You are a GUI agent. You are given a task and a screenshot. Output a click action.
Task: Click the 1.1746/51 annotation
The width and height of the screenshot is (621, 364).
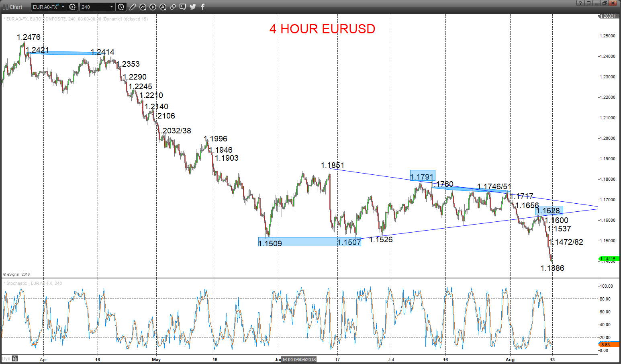494,186
